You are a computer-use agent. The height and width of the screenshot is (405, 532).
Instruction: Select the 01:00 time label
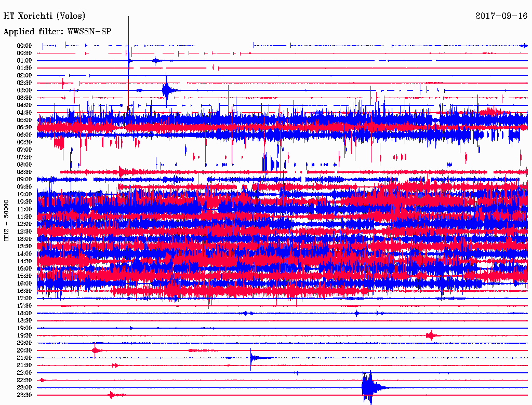coord(24,60)
